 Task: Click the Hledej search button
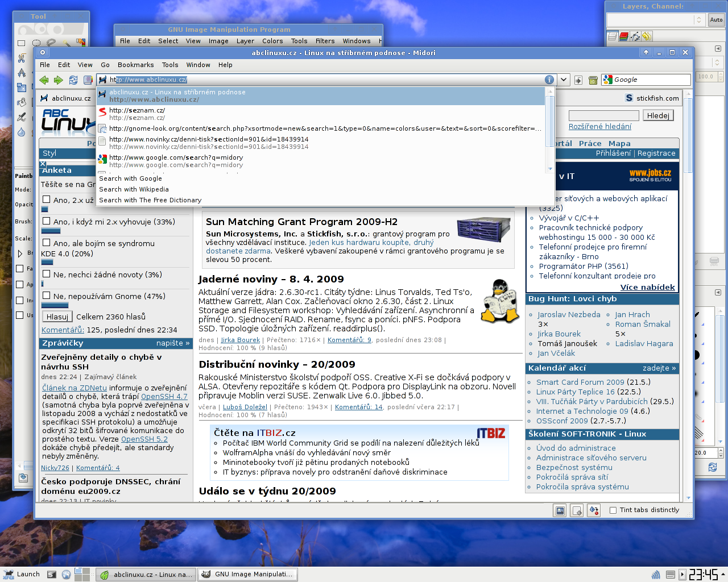[658, 115]
